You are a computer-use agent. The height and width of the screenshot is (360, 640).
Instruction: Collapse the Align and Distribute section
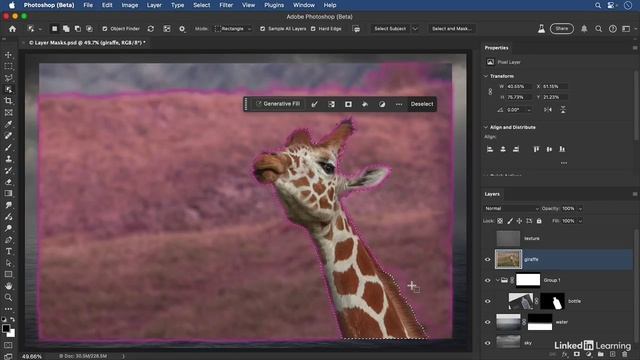(486, 127)
